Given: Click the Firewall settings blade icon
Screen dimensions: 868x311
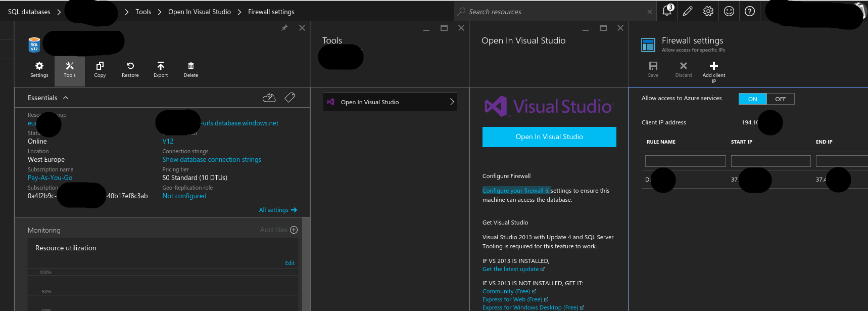Looking at the screenshot, I should coord(648,45).
